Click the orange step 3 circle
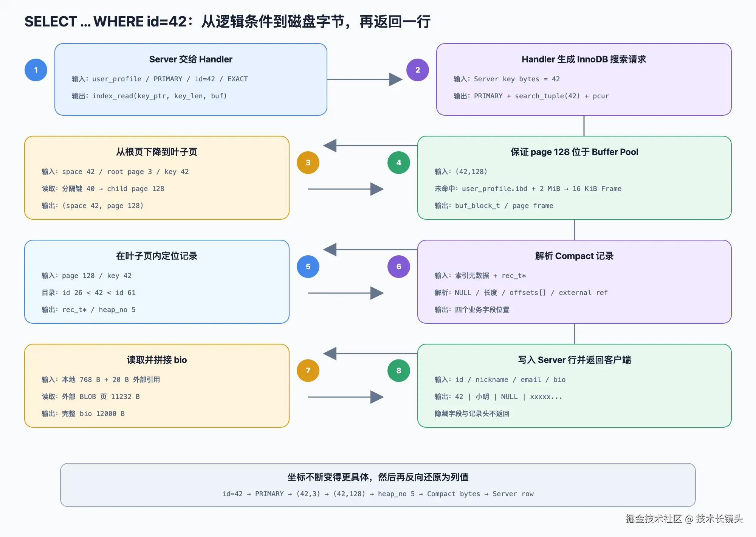756x537 pixels. [308, 163]
